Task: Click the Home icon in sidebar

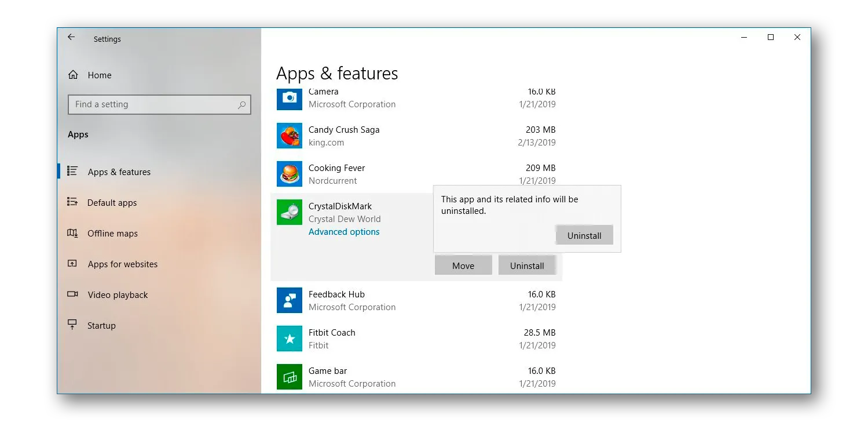Action: [x=73, y=75]
